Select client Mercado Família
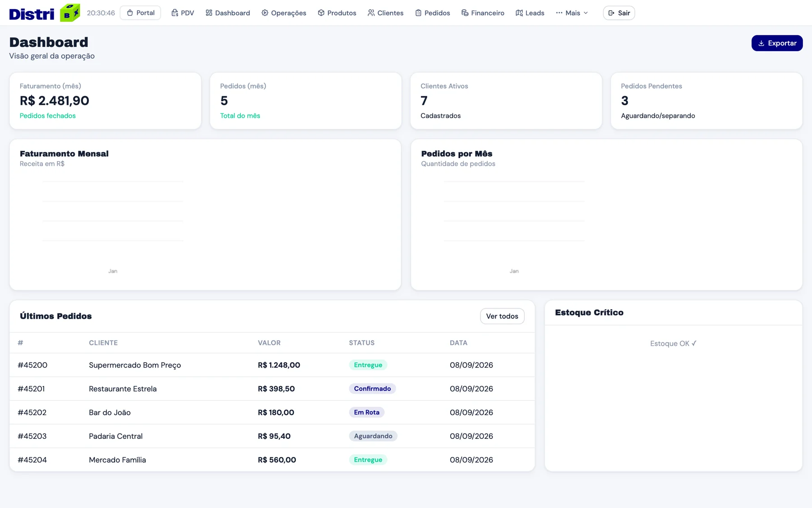 coord(117,460)
